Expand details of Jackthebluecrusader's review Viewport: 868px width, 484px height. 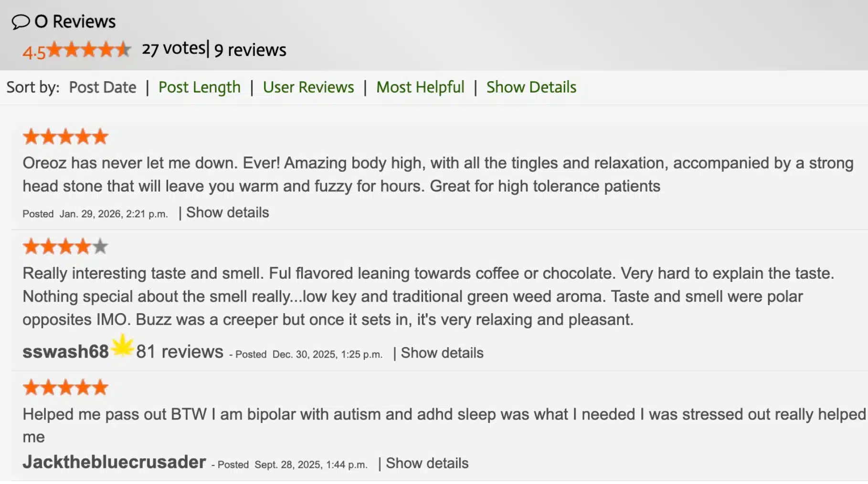tap(427, 463)
